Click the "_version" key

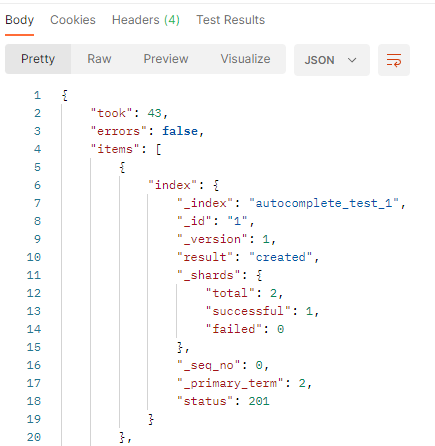212,239
